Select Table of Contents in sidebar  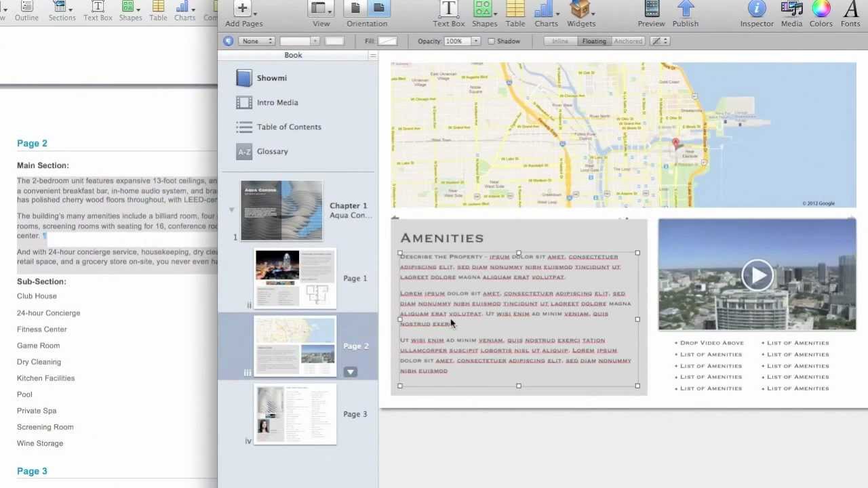tap(289, 127)
